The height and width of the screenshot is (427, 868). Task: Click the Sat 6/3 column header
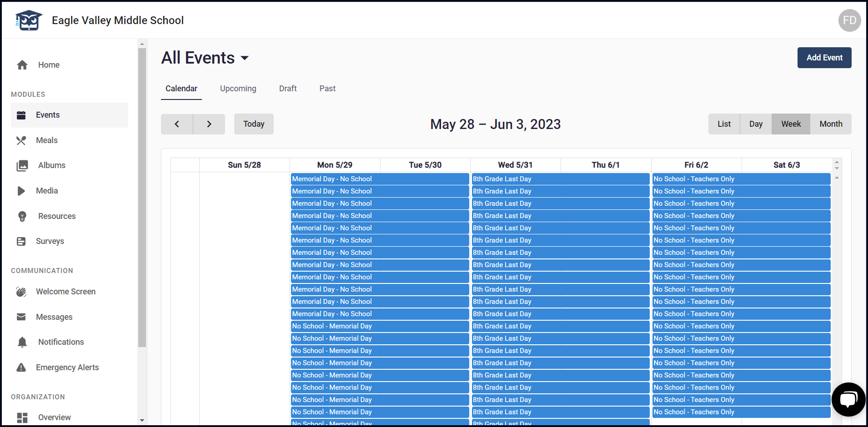[x=787, y=165]
